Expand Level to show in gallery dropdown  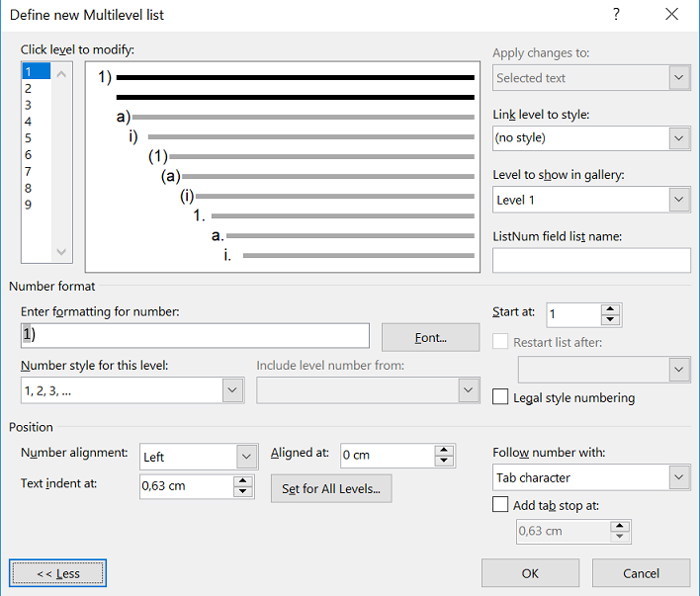[679, 200]
